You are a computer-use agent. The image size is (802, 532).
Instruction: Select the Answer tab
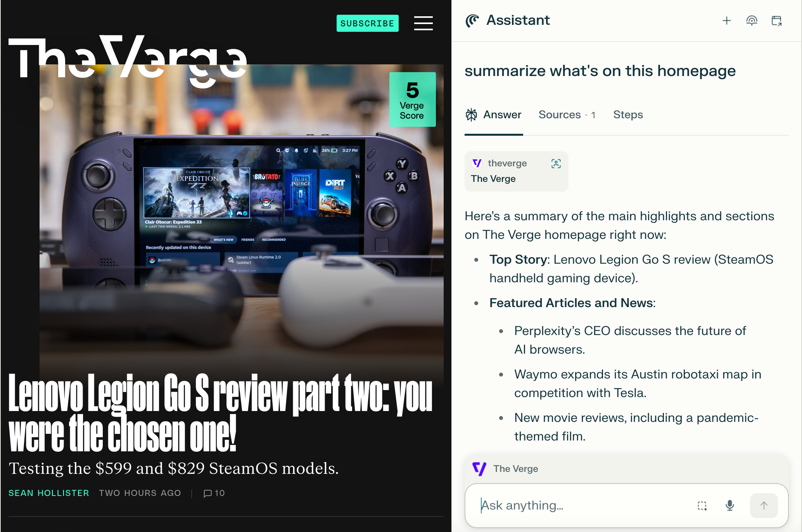[494, 115]
